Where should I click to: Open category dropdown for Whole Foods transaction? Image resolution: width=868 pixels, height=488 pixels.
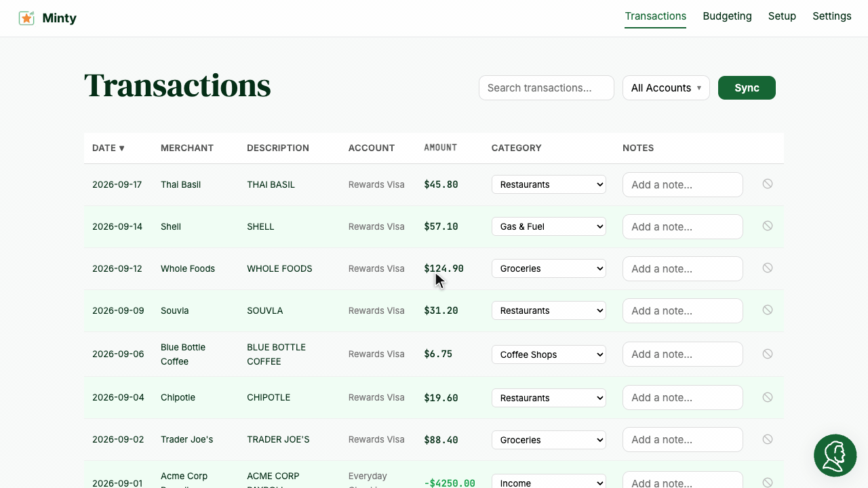pos(549,268)
